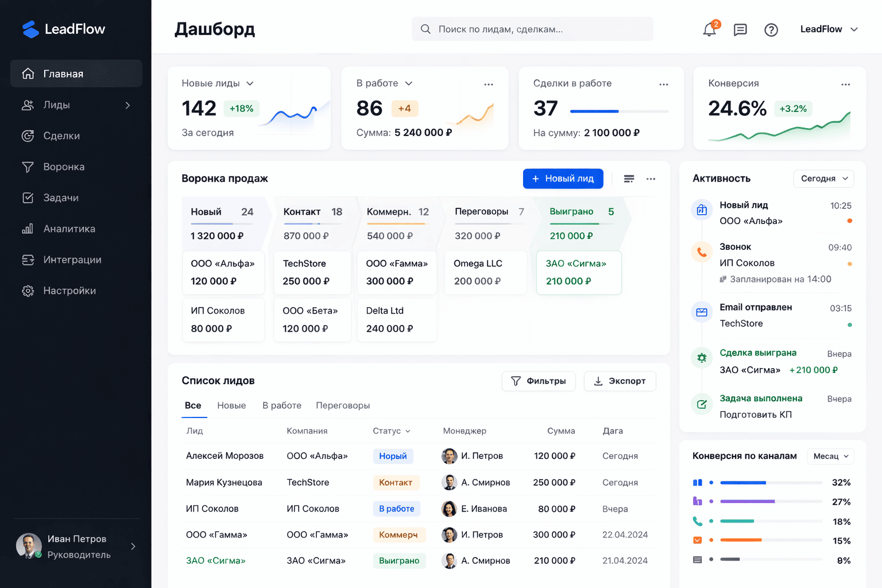Click the search field Поиск по лидам
Image resolution: width=882 pixels, height=588 pixels.
pyautogui.click(x=532, y=29)
